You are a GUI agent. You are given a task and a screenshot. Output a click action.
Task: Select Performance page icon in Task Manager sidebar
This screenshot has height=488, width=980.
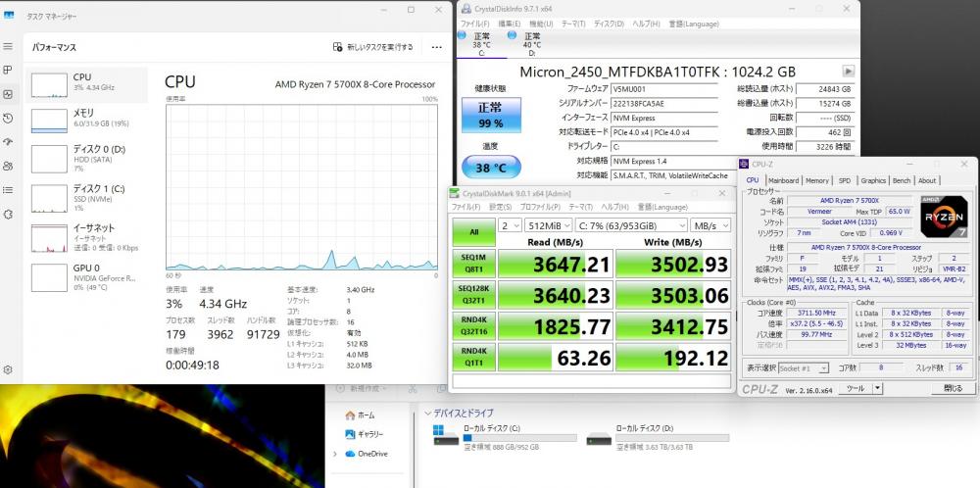[8, 94]
